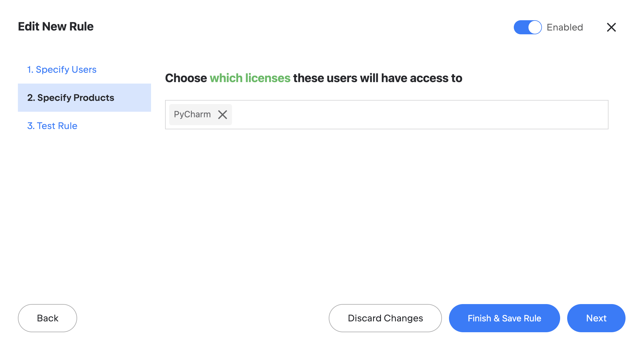Click Discard Changes
The image size is (644, 346).
385,318
